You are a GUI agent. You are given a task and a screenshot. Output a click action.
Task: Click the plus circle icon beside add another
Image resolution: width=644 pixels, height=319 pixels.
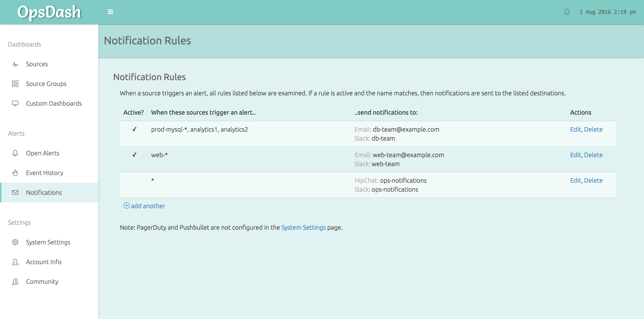click(127, 206)
